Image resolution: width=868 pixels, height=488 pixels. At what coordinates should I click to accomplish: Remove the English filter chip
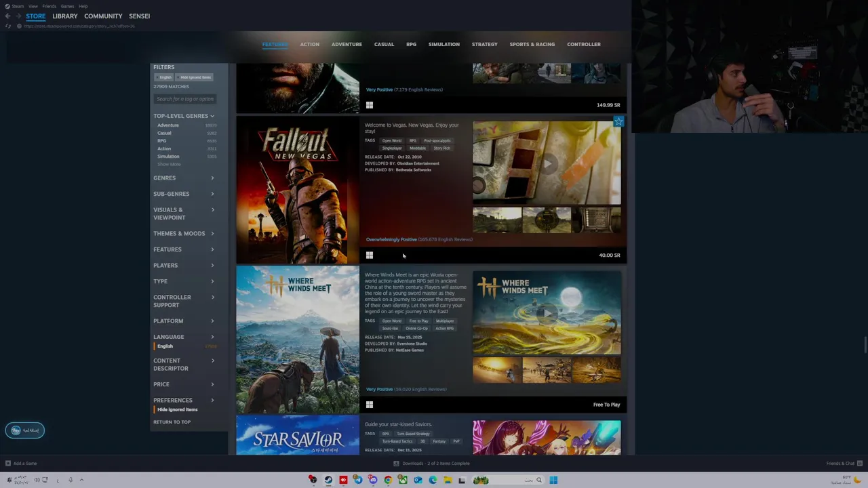165,77
